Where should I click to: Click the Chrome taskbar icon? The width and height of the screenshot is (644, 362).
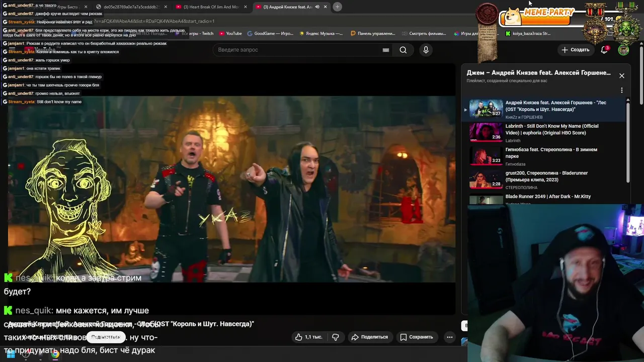pos(55,354)
